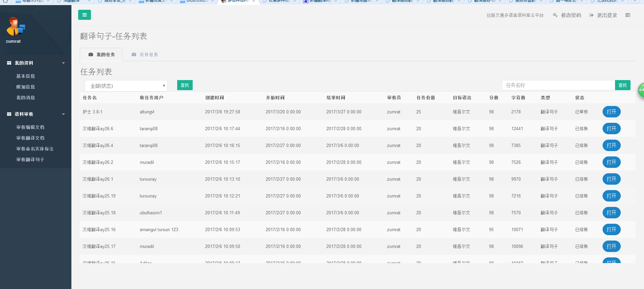Viewport: 644px width, 289px height.
Task: Click the key icon beside 修改密码
Action: [x=555, y=15]
